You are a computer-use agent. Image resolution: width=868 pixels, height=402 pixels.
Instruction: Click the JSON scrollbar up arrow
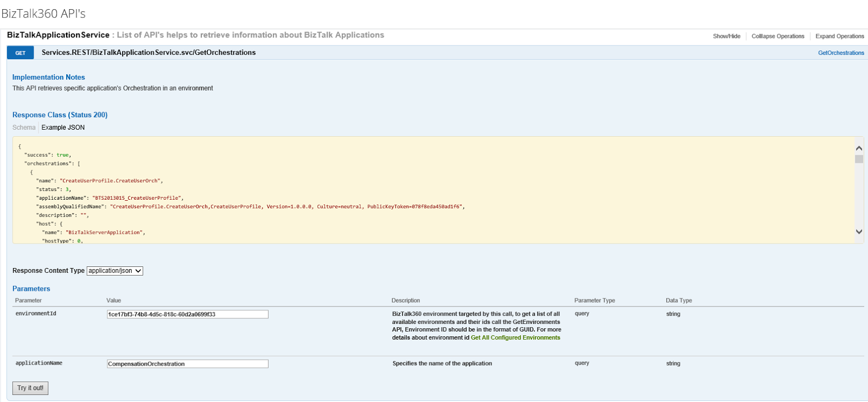[859, 148]
